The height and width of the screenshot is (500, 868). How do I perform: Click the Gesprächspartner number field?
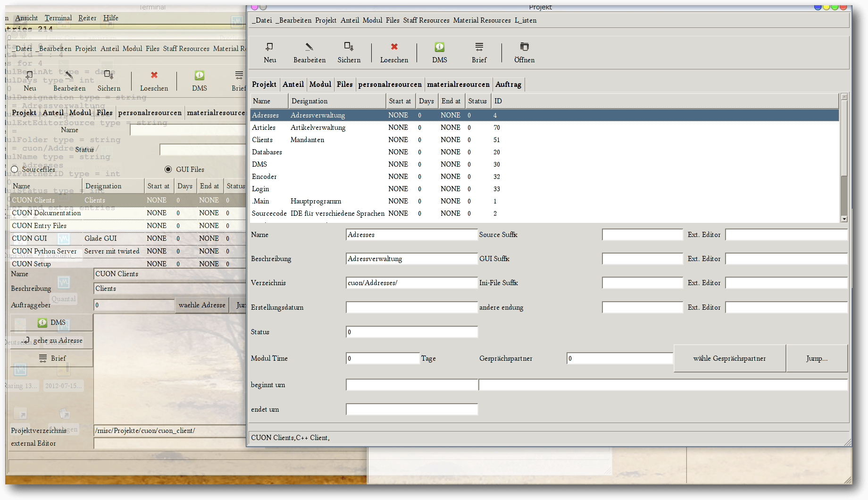[619, 358]
